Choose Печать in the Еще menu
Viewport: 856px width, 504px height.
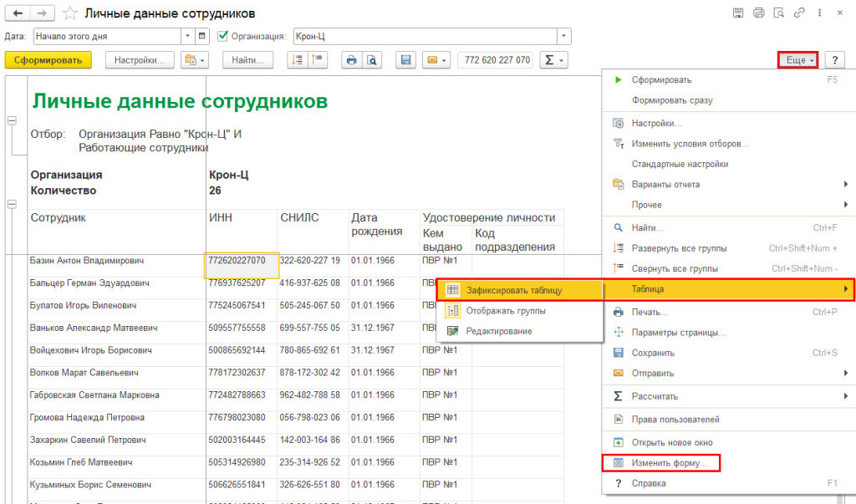coord(728,313)
